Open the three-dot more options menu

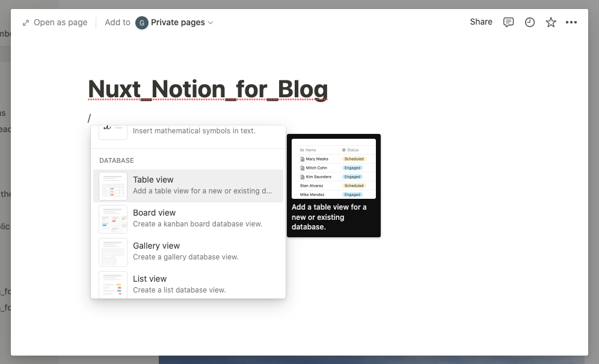point(571,22)
